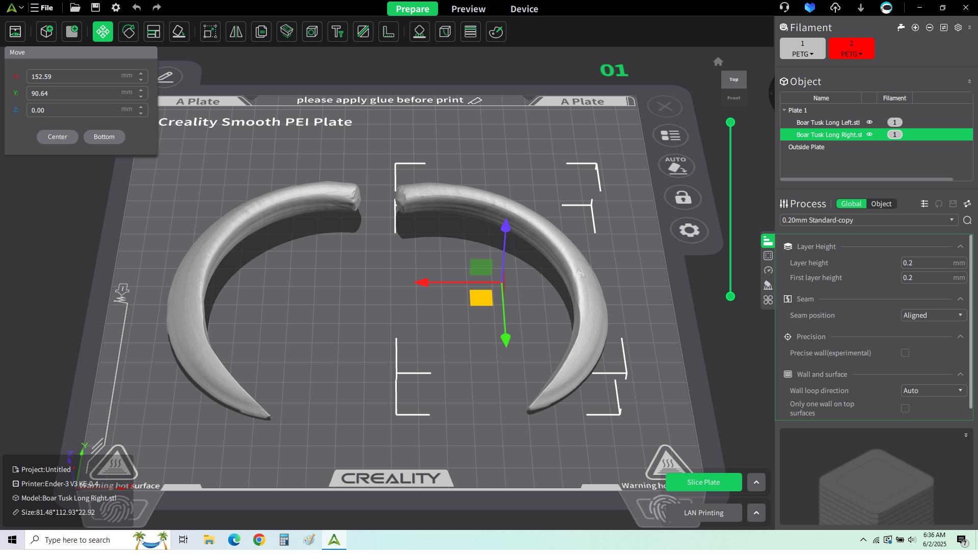This screenshot has width=978, height=560.
Task: Click the Auto orient plate button
Action: 676,166
